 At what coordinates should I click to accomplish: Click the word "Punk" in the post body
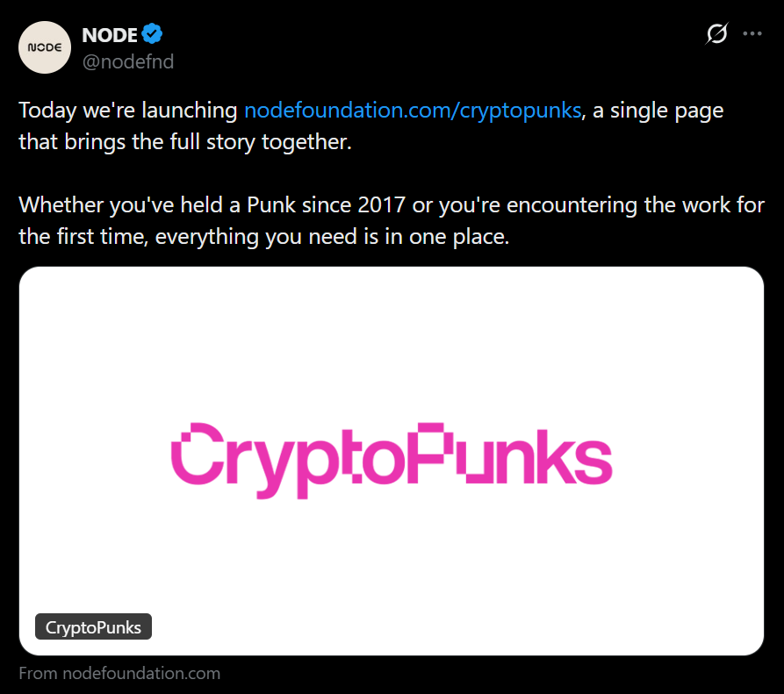(273, 205)
